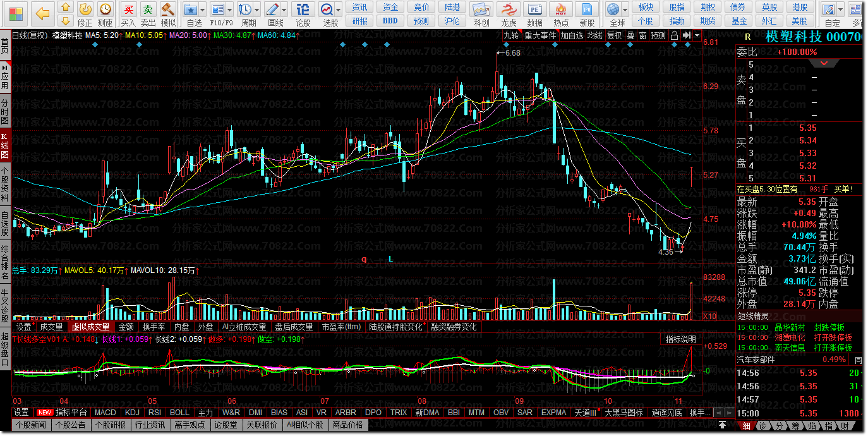Viewport: 868px width, 436px height.
Task: Open the 数据 PE icon
Action: tap(534, 9)
